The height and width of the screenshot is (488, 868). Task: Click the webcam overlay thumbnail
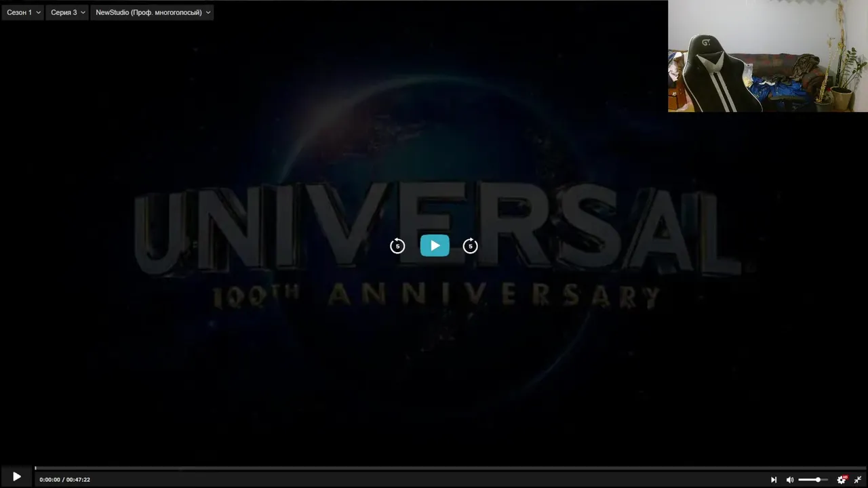click(768, 56)
